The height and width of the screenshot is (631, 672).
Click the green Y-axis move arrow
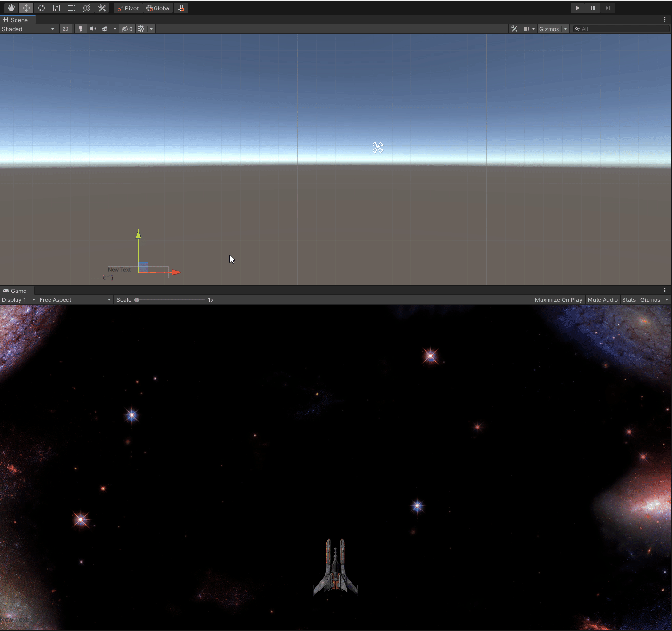(x=138, y=235)
